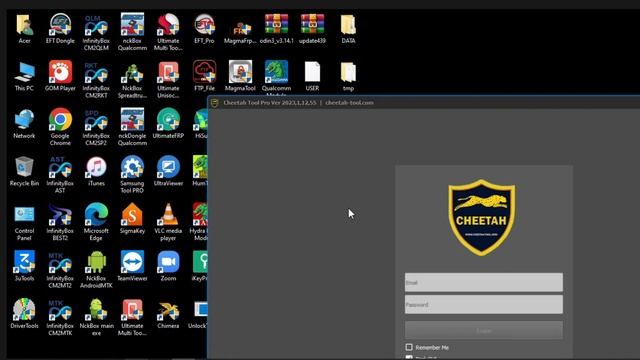Open the tmp folder

[x=348, y=73]
